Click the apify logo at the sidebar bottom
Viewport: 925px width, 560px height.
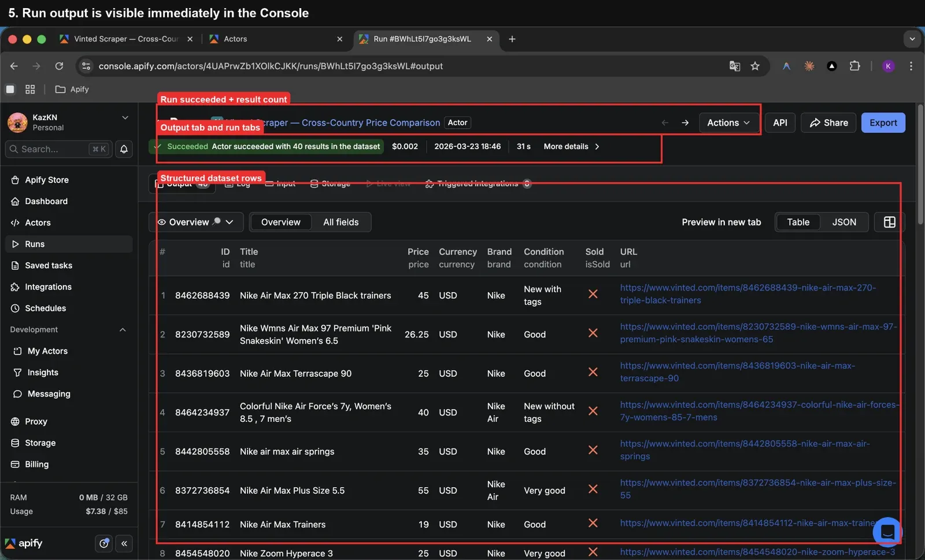point(24,543)
